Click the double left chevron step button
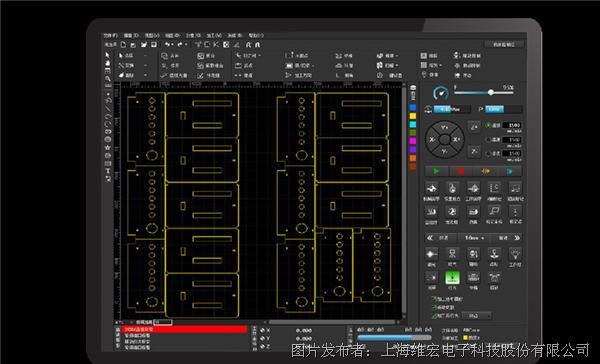 click(430, 238)
